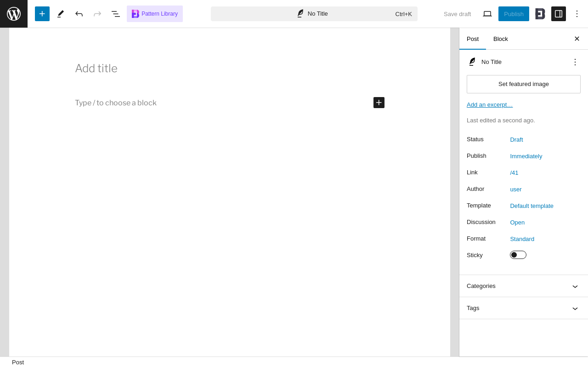Open the block inserter plus button in toolbar
This screenshot has height=368, width=588.
(x=42, y=14)
